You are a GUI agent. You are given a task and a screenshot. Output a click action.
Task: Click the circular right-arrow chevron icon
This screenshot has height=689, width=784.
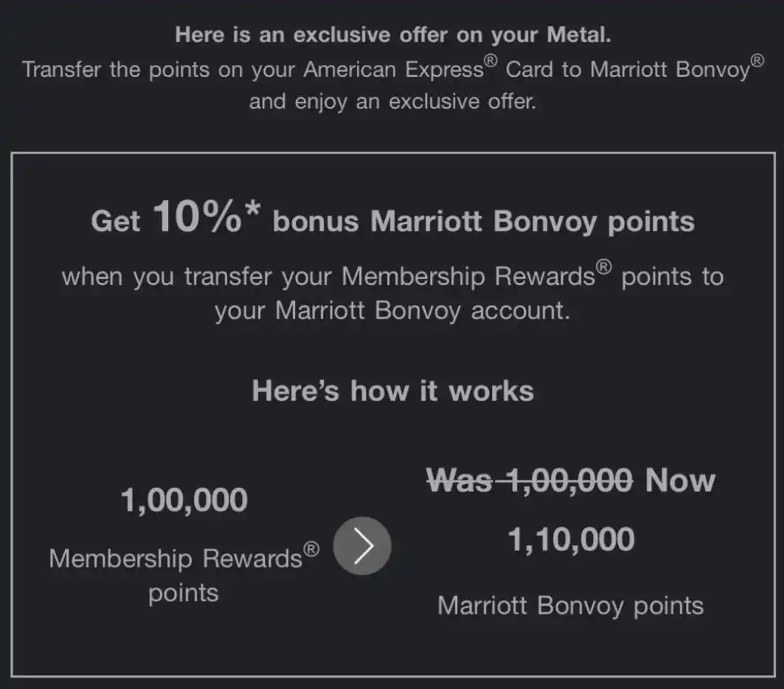click(362, 546)
